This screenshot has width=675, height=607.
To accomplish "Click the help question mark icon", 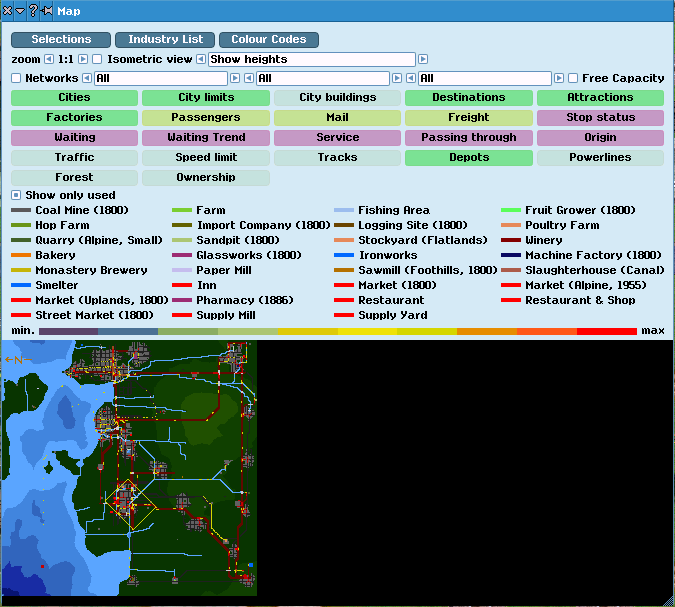I will pyautogui.click(x=33, y=11).
